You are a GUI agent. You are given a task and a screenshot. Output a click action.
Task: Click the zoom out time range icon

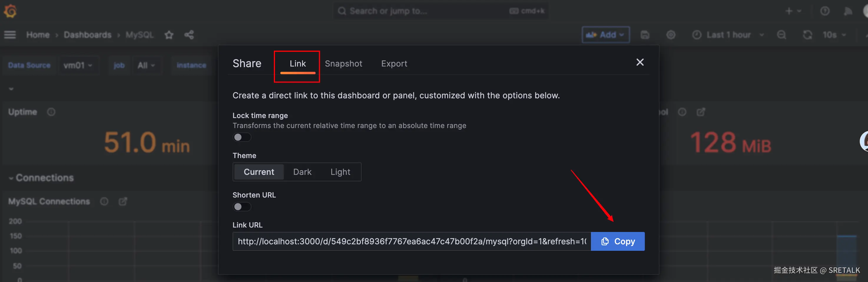tap(781, 35)
